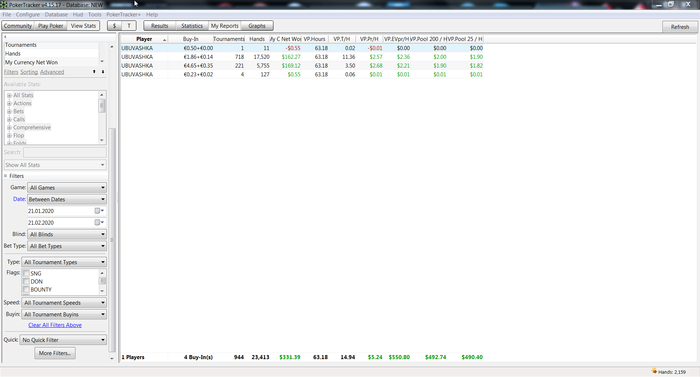Screen dimensions: 700x377
Task: Open the Game dropdown showing All Games
Action: pyautogui.click(x=67, y=188)
